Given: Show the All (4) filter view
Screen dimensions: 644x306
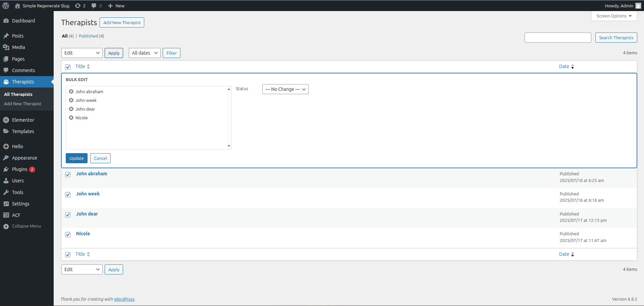Looking at the screenshot, I should tap(68, 36).
